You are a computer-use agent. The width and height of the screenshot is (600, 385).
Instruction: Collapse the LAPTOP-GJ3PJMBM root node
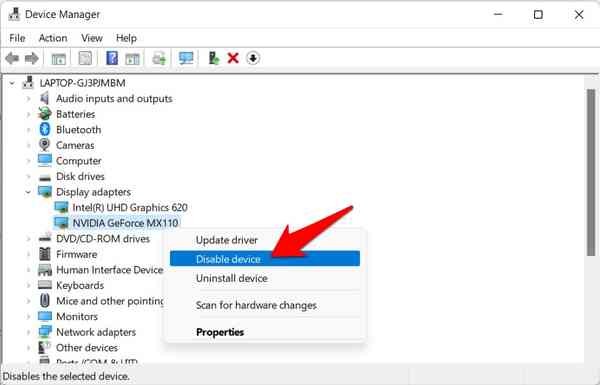(12, 83)
